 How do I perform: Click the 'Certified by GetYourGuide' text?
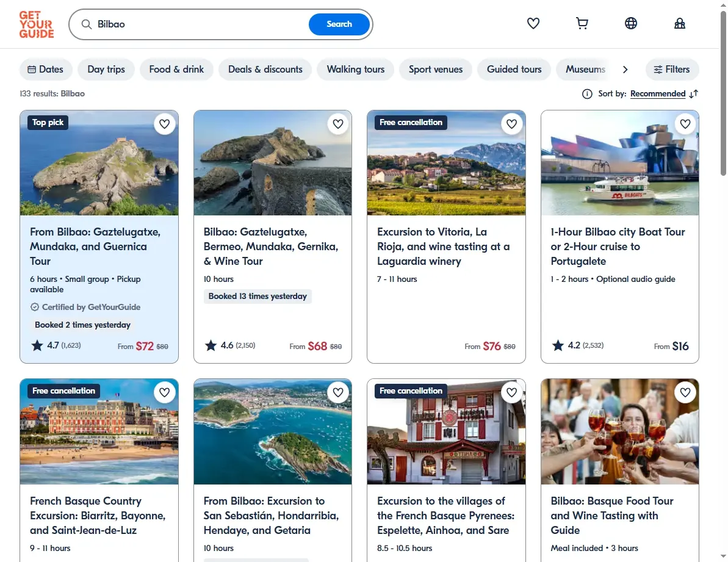tap(91, 307)
